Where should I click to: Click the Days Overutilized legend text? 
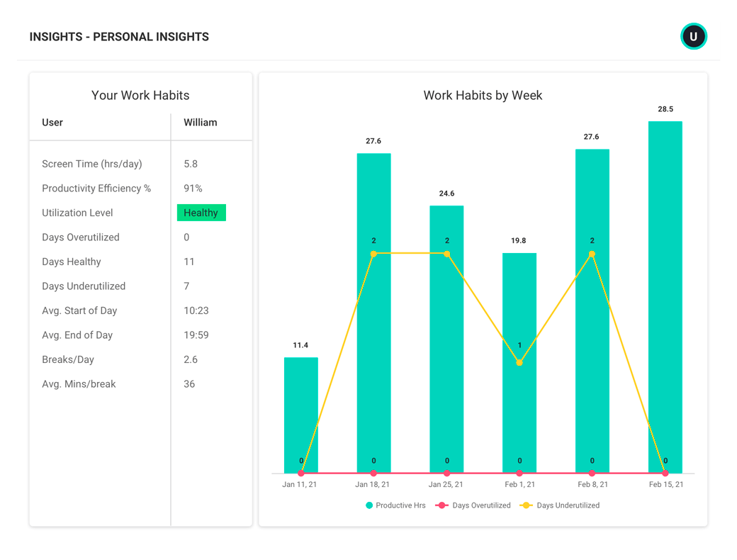coord(481,505)
